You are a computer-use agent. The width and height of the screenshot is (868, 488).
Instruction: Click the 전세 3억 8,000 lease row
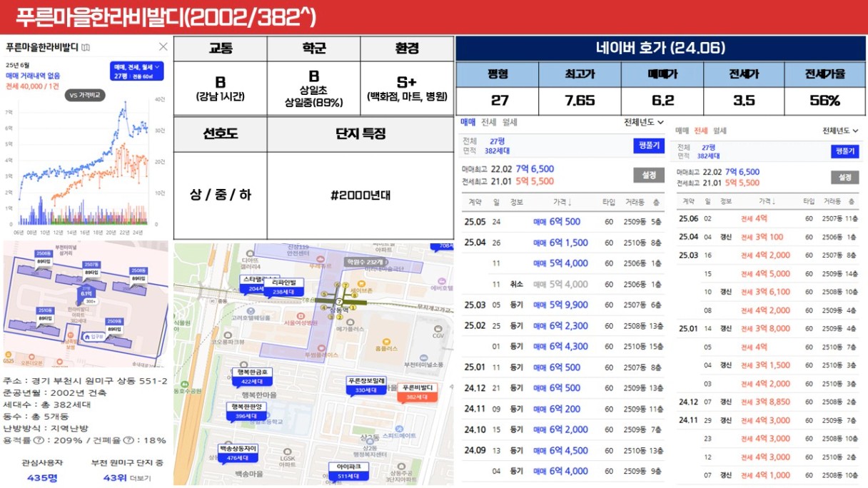click(x=769, y=328)
